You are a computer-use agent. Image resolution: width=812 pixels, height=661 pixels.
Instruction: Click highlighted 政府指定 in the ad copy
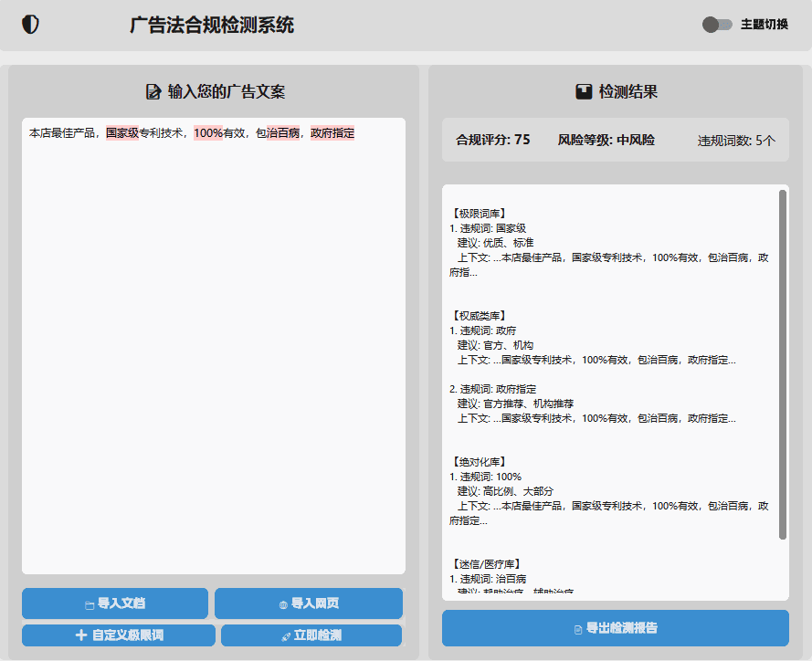332,133
